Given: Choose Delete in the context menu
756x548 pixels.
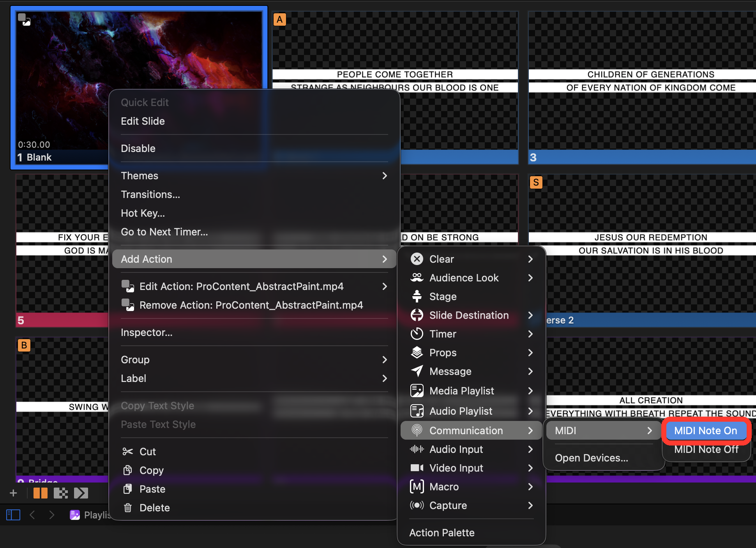Looking at the screenshot, I should point(254,508).
